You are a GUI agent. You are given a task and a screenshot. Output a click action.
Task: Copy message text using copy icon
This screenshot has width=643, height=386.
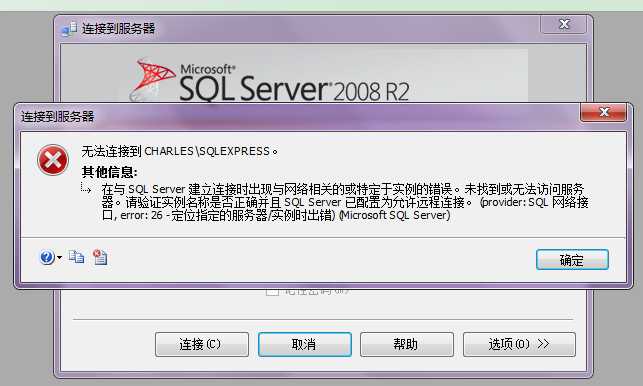coord(76,257)
